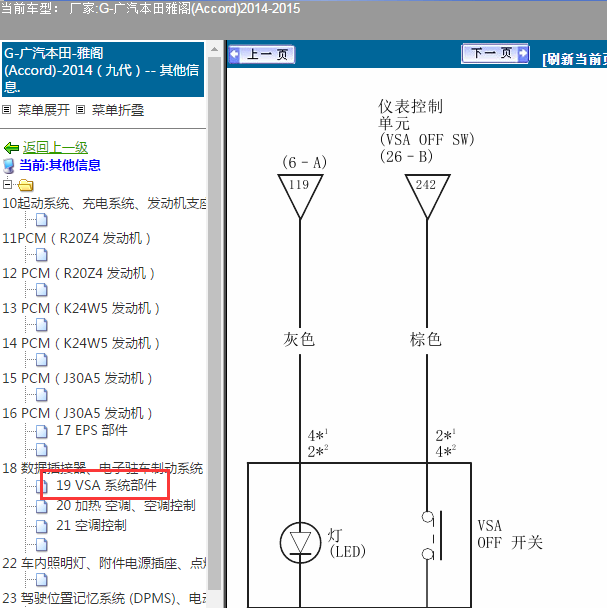Open 21 空调控制 entry
The image size is (607, 608).
click(92, 526)
